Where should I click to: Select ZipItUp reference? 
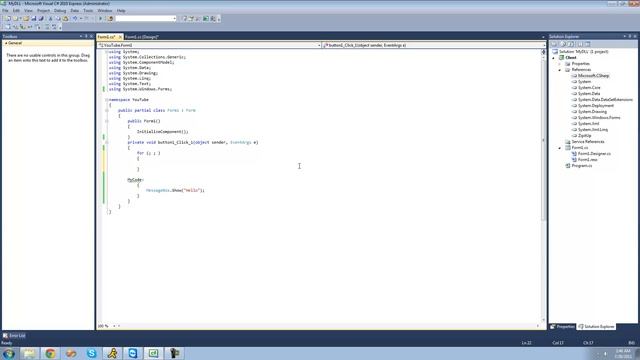click(584, 136)
